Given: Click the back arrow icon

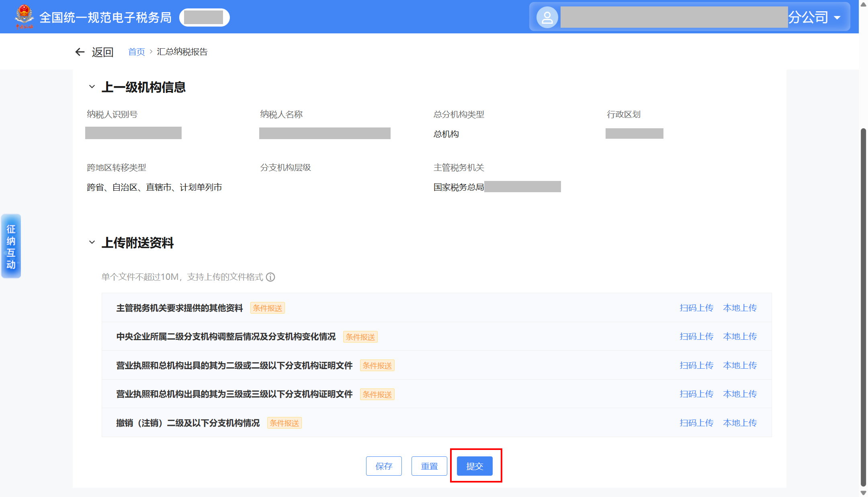Looking at the screenshot, I should point(80,52).
